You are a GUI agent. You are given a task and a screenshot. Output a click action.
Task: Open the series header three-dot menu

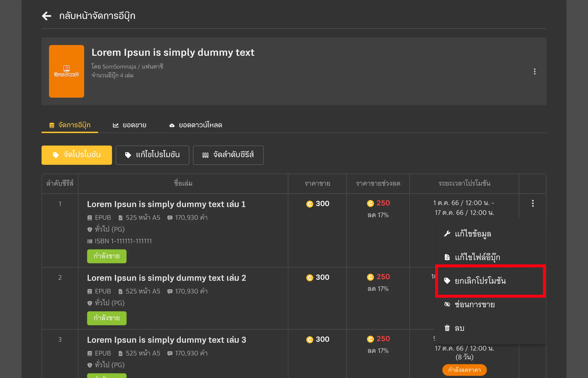click(x=534, y=71)
